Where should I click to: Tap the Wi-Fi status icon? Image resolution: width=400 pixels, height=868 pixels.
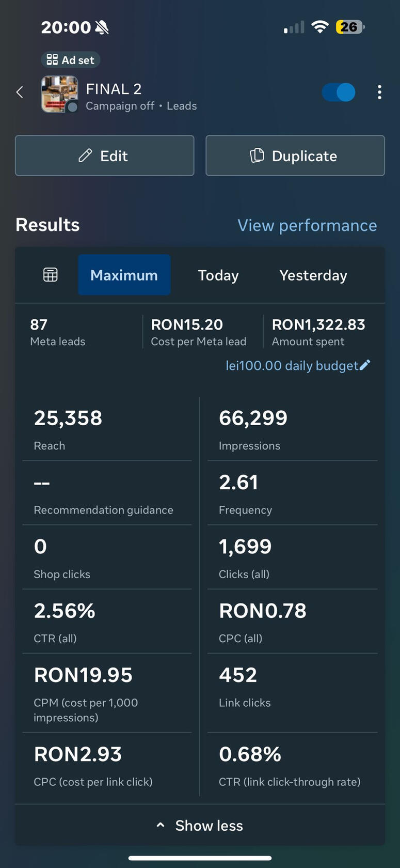click(x=320, y=27)
